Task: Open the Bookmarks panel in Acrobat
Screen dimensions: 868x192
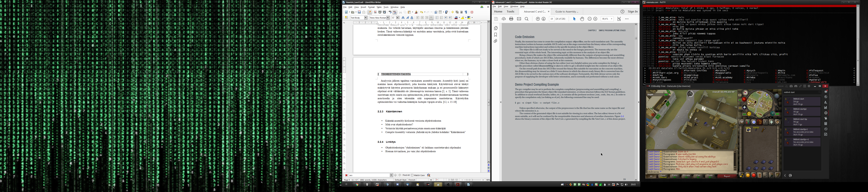Action: pos(496,35)
